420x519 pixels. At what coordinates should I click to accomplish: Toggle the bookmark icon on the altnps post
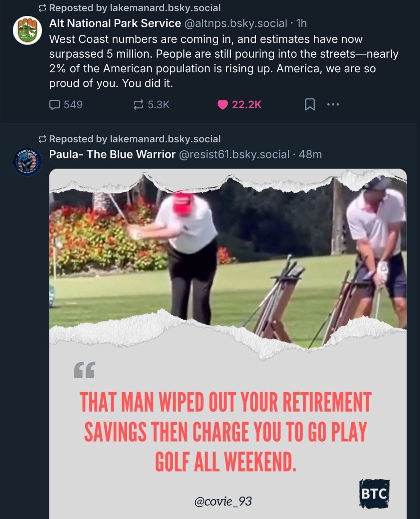tap(310, 104)
